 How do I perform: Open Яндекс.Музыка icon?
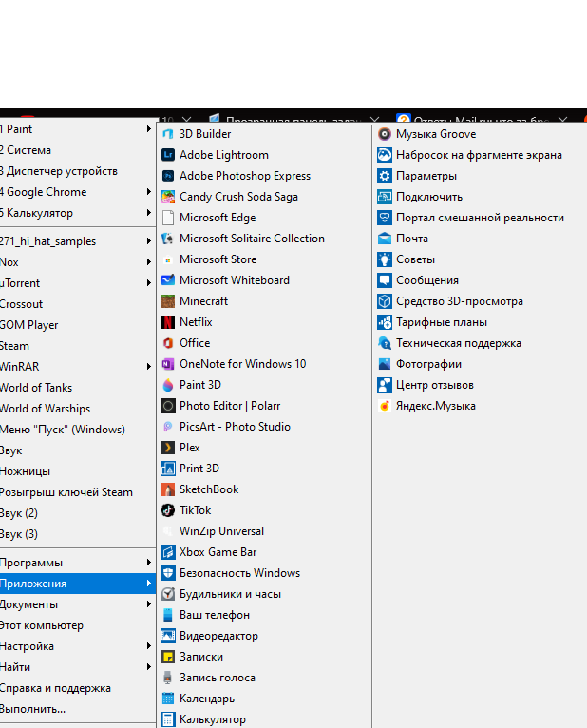(385, 406)
